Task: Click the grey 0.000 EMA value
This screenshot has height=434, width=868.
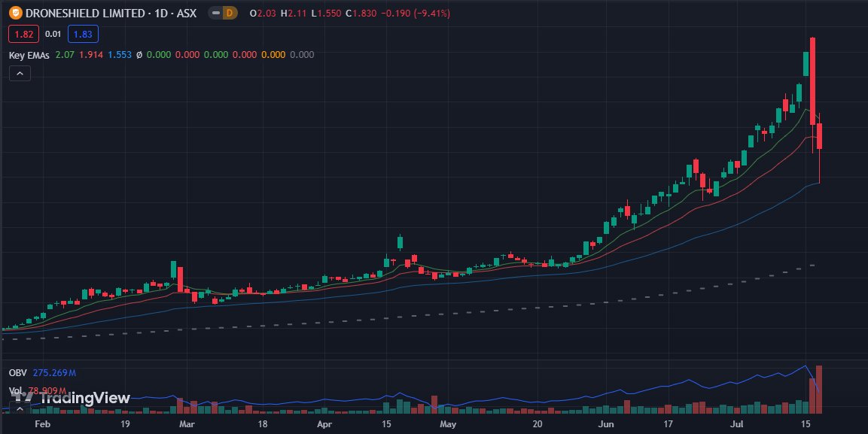Action: pyautogui.click(x=302, y=55)
